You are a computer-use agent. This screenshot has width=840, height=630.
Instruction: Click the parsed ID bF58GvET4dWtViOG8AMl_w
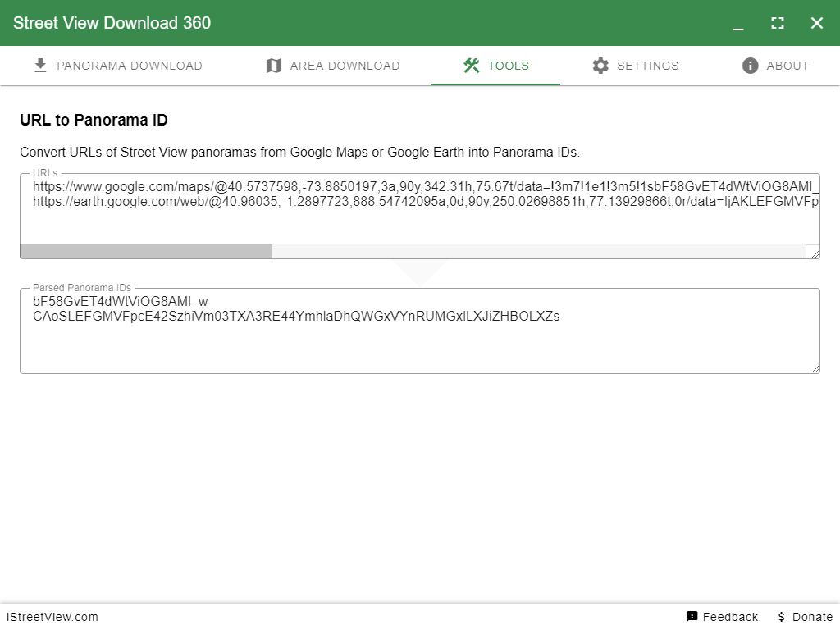[121, 302]
